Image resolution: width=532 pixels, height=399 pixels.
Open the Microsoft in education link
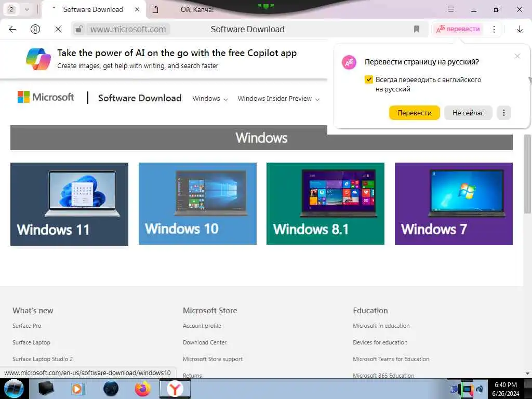[381, 326]
